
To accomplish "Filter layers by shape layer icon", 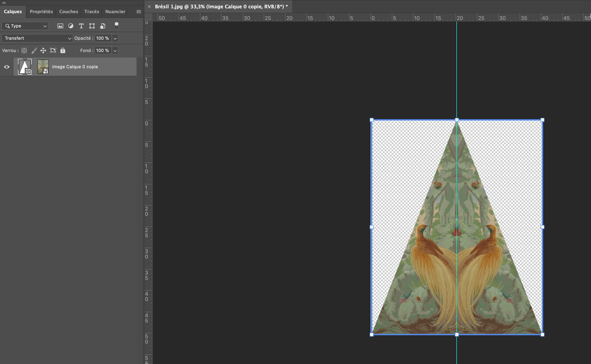I will point(92,26).
